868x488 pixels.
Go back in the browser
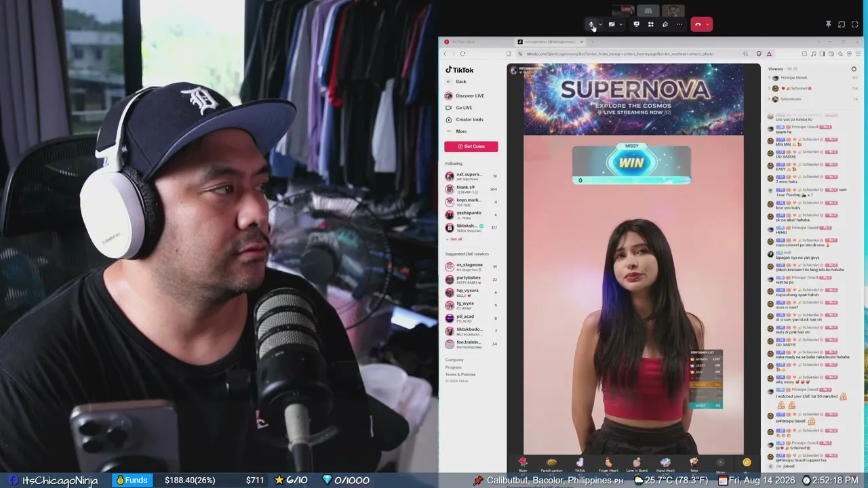tap(446, 54)
